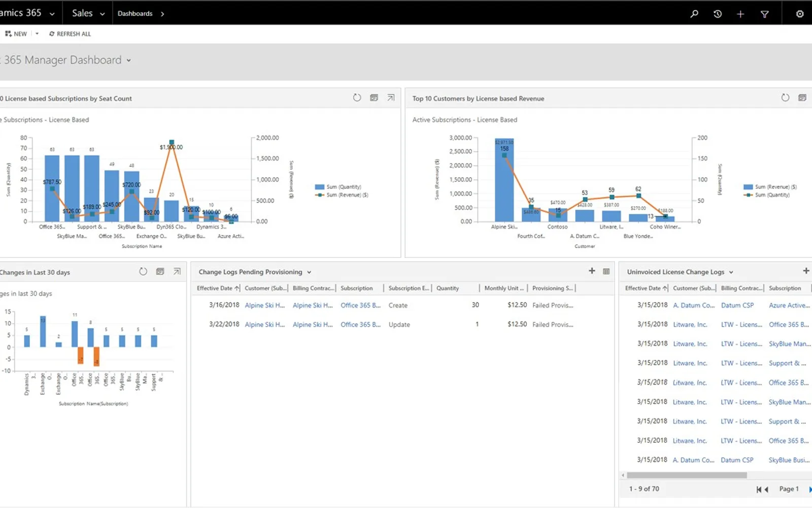Add a record to Uninvoiced License Change Logs

tap(806, 271)
